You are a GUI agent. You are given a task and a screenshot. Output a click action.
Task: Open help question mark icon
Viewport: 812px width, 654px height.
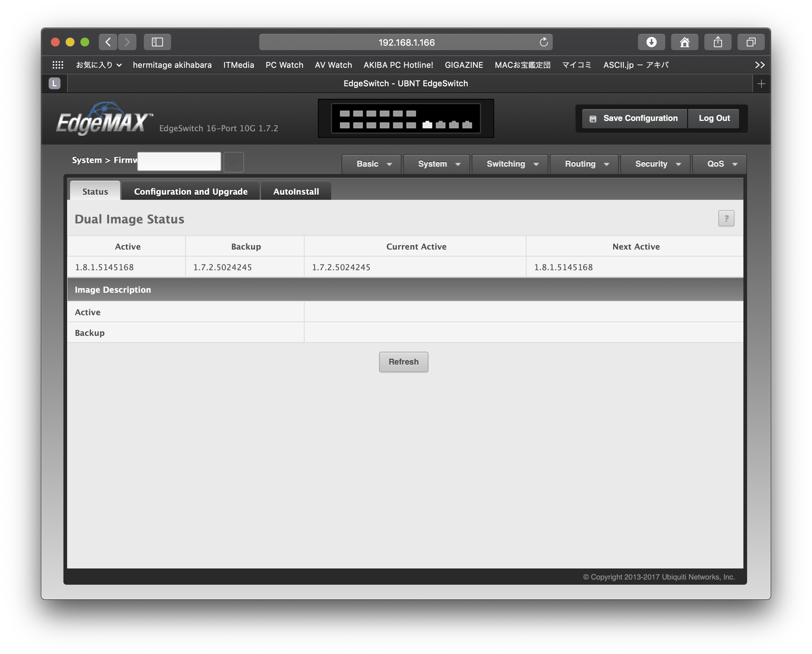726,218
